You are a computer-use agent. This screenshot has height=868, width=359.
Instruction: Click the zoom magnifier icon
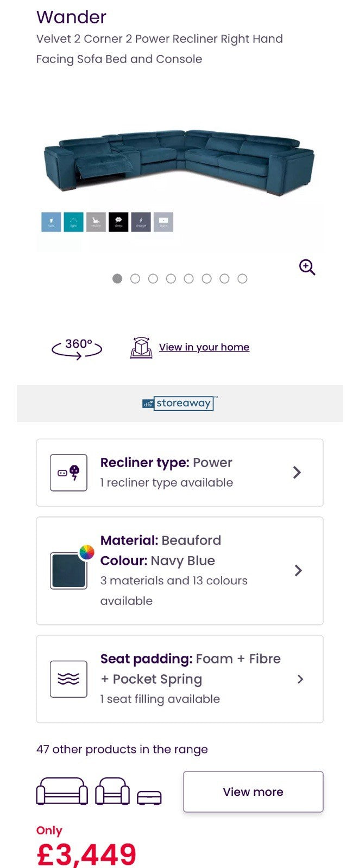307,267
